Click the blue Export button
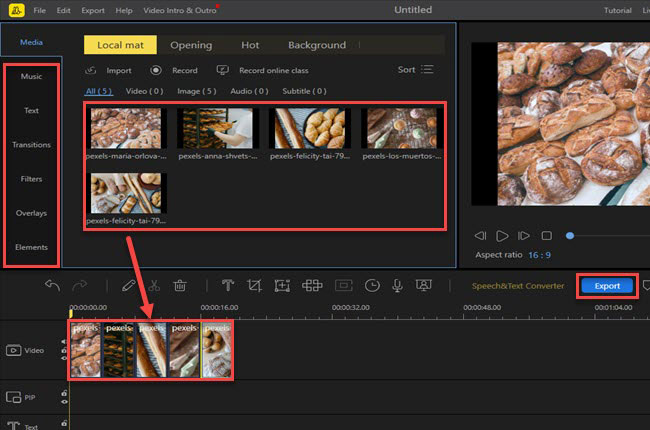This screenshot has height=430, width=650. pos(607,286)
